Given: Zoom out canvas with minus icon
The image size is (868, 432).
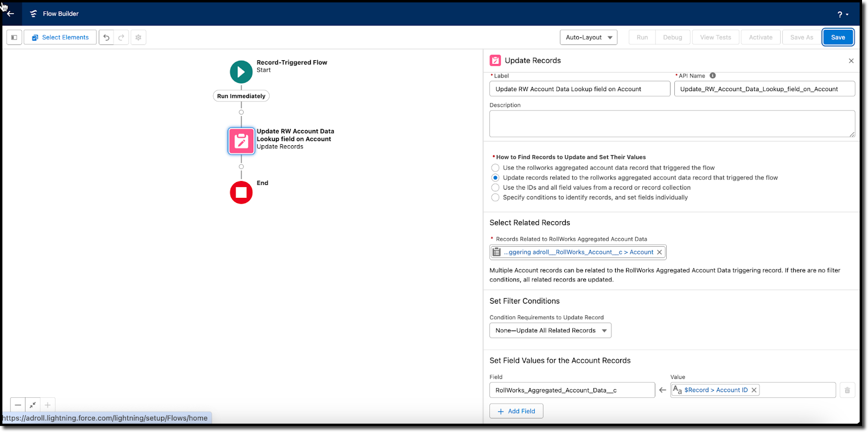Looking at the screenshot, I should (18, 405).
